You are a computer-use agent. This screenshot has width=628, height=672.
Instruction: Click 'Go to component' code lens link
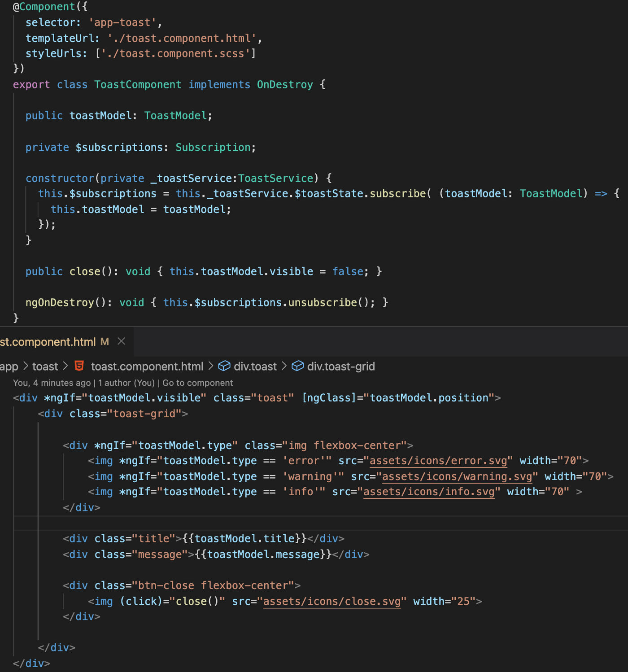[197, 383]
